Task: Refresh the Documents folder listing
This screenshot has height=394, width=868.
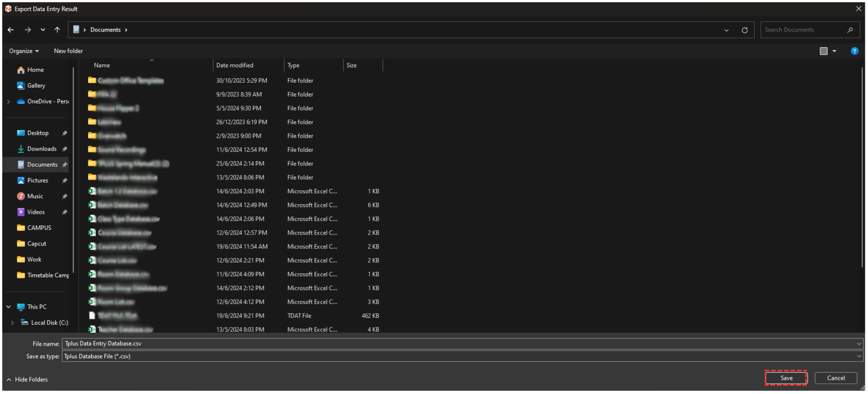Action: click(744, 30)
